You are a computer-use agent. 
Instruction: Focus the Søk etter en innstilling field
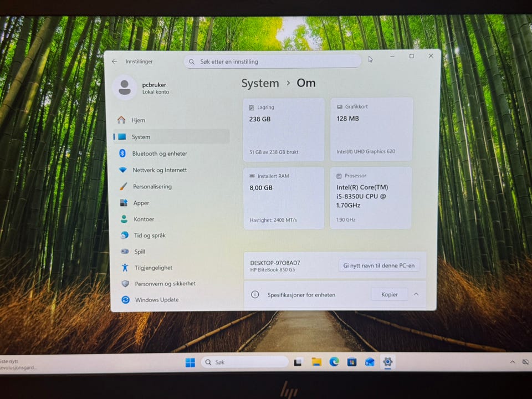272,62
